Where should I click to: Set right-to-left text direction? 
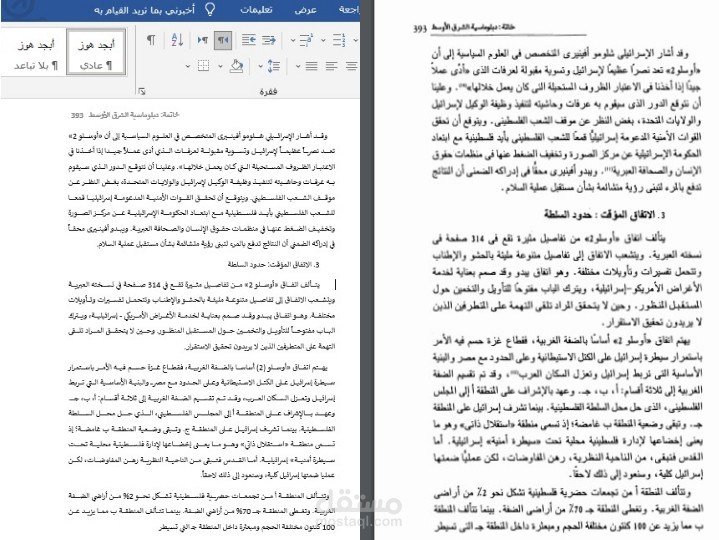pyautogui.click(x=223, y=40)
